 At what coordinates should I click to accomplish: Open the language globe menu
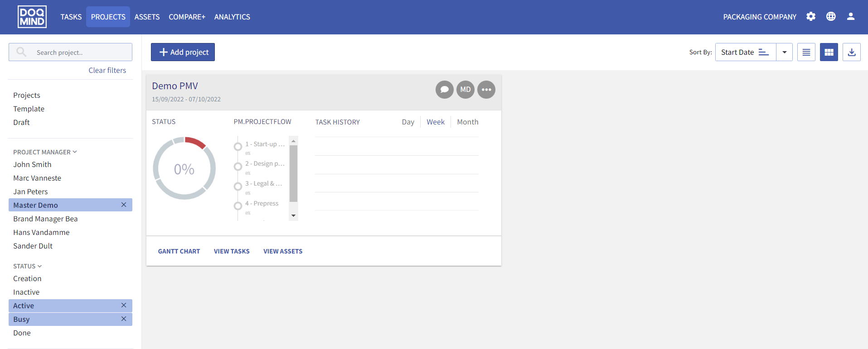click(x=830, y=17)
